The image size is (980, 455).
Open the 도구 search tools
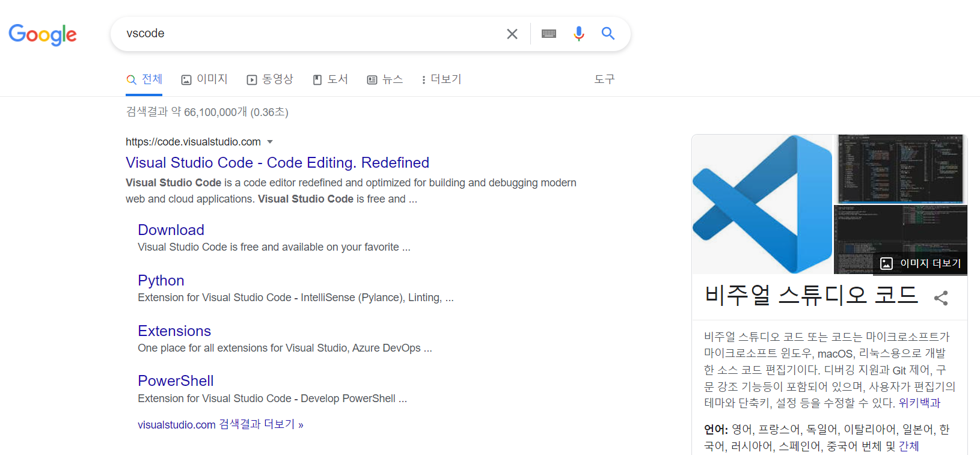tap(604, 79)
